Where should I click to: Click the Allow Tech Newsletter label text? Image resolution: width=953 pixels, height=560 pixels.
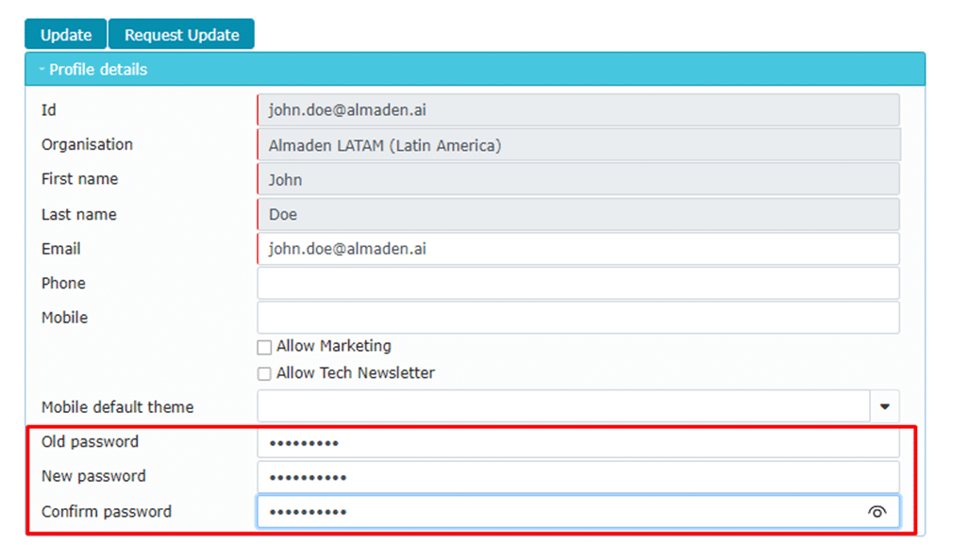pyautogui.click(x=355, y=373)
